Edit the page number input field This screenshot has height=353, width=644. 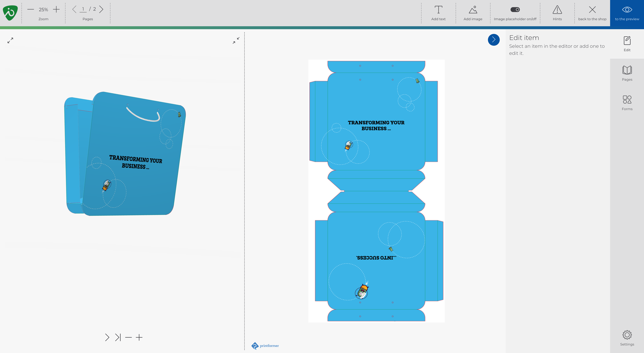(83, 9)
